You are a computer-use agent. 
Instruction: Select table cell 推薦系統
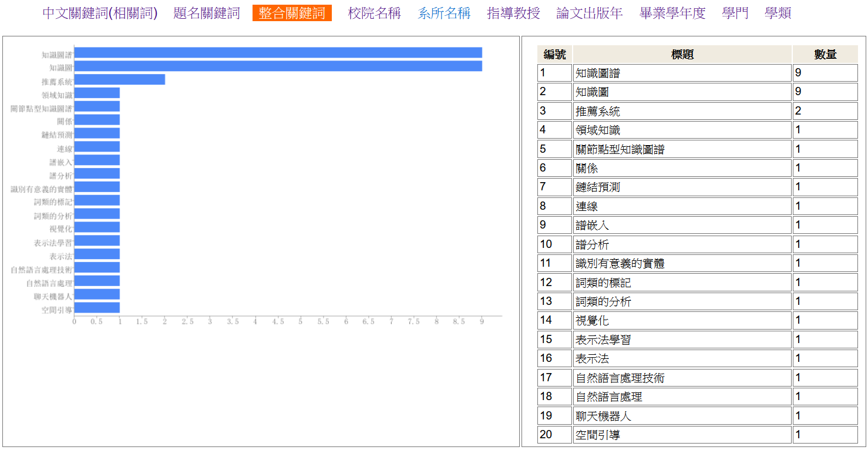point(682,111)
